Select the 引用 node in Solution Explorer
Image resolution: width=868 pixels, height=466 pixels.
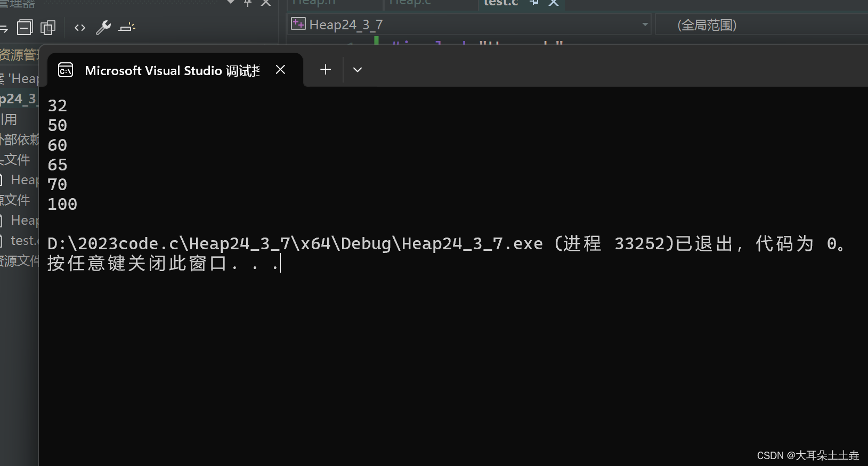click(10, 119)
